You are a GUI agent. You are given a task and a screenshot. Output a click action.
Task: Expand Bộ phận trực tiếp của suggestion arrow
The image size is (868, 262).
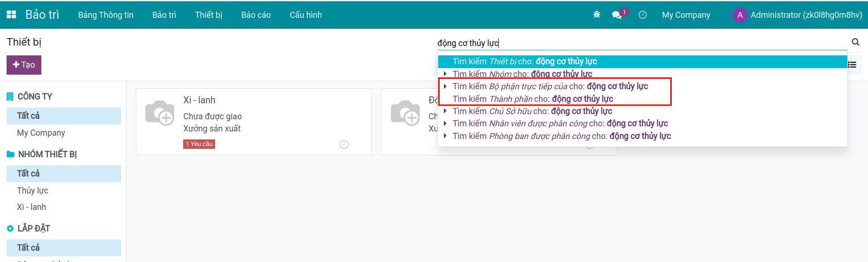pos(445,86)
